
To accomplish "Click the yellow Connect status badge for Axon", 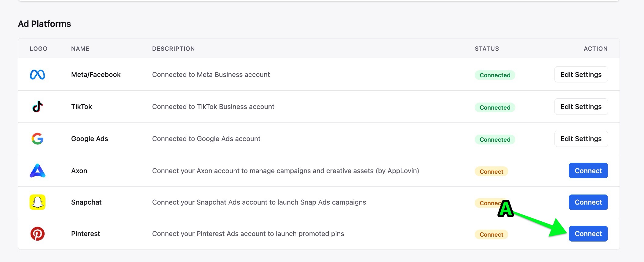I will point(491,172).
